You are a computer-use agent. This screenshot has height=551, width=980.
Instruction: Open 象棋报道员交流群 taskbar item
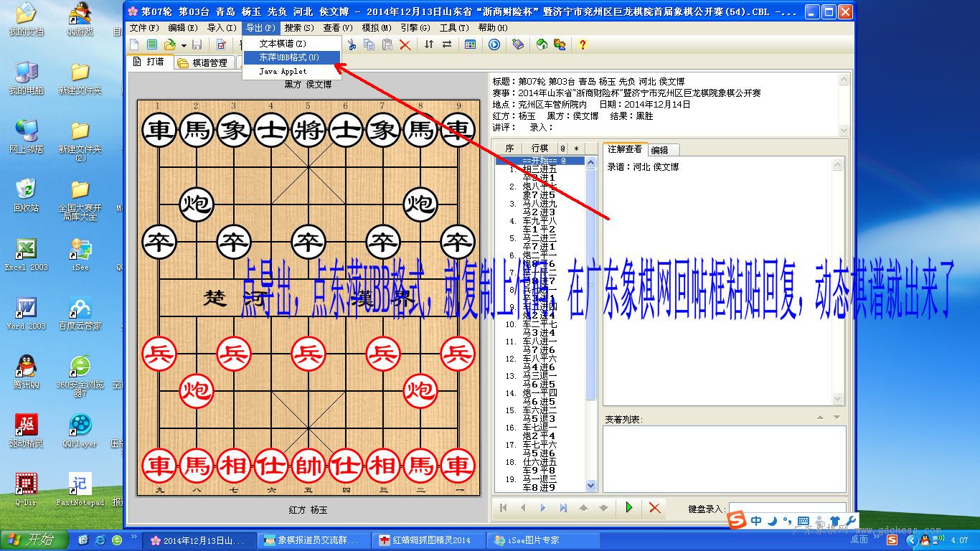314,540
